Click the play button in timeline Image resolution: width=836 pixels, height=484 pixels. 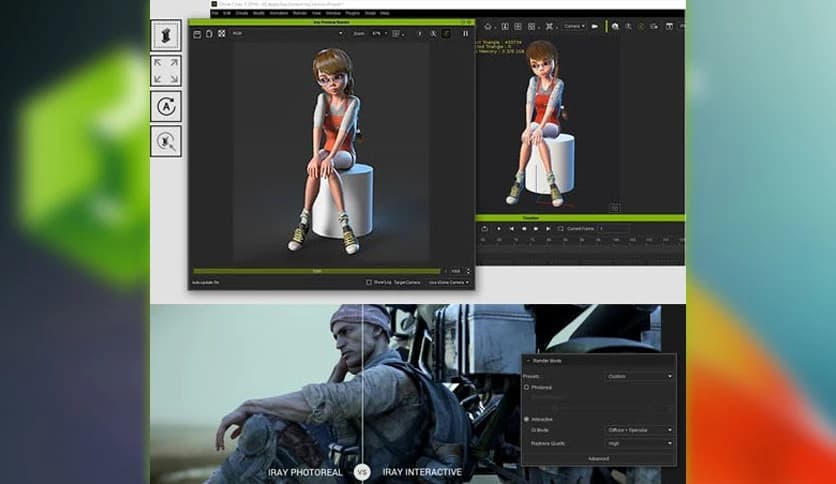point(548,229)
